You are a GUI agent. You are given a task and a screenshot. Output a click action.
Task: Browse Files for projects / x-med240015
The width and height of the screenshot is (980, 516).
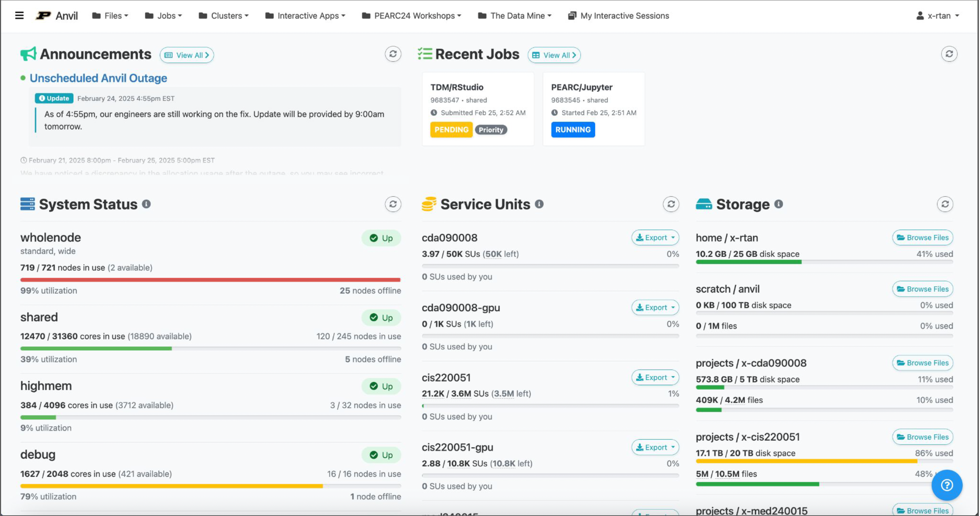coord(922,510)
